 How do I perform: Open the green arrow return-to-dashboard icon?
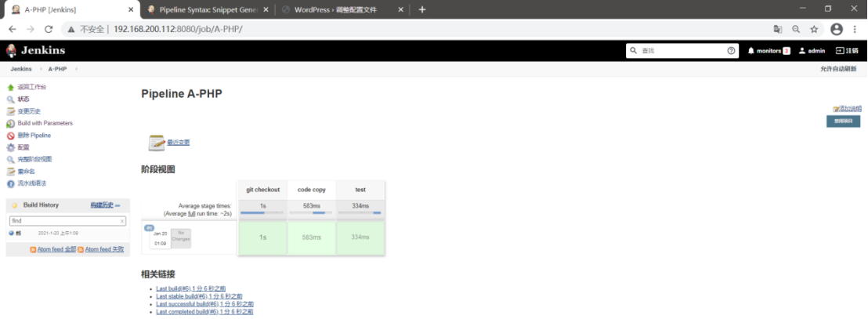click(x=10, y=88)
